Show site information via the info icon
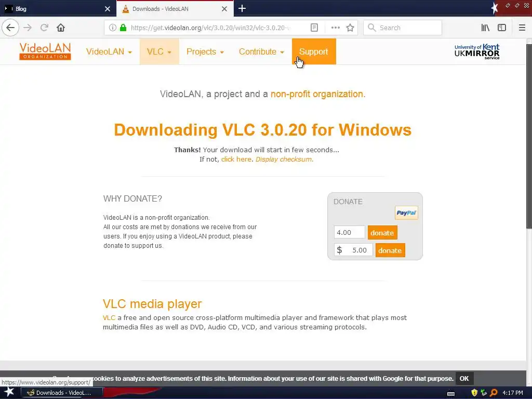This screenshot has width=532, height=399. pos(113,28)
